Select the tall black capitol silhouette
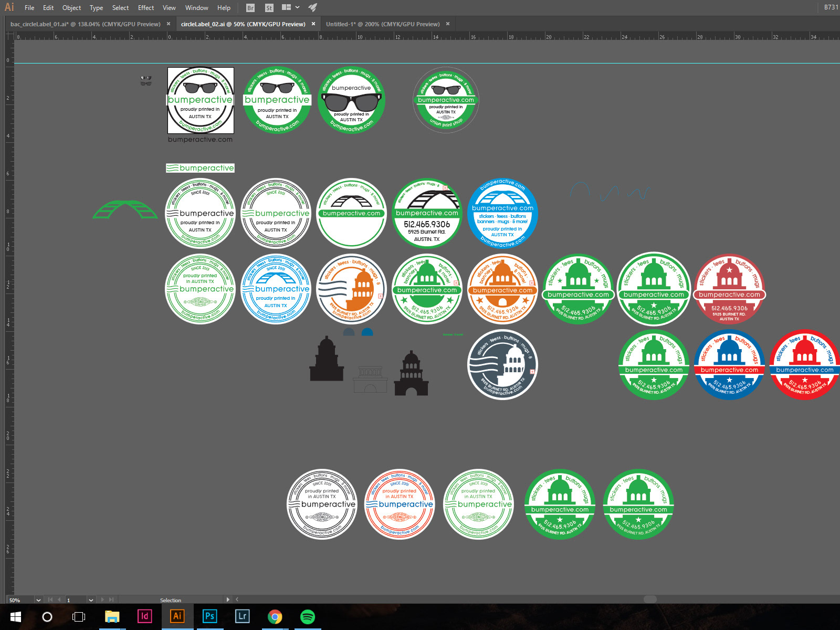 (x=326, y=360)
